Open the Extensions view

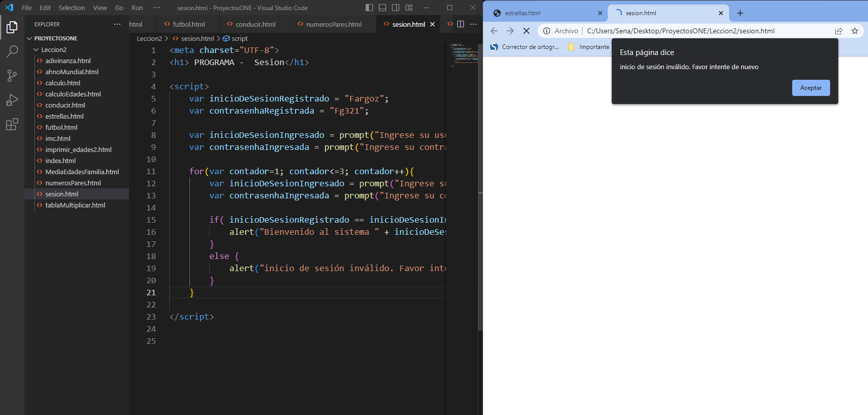12,124
